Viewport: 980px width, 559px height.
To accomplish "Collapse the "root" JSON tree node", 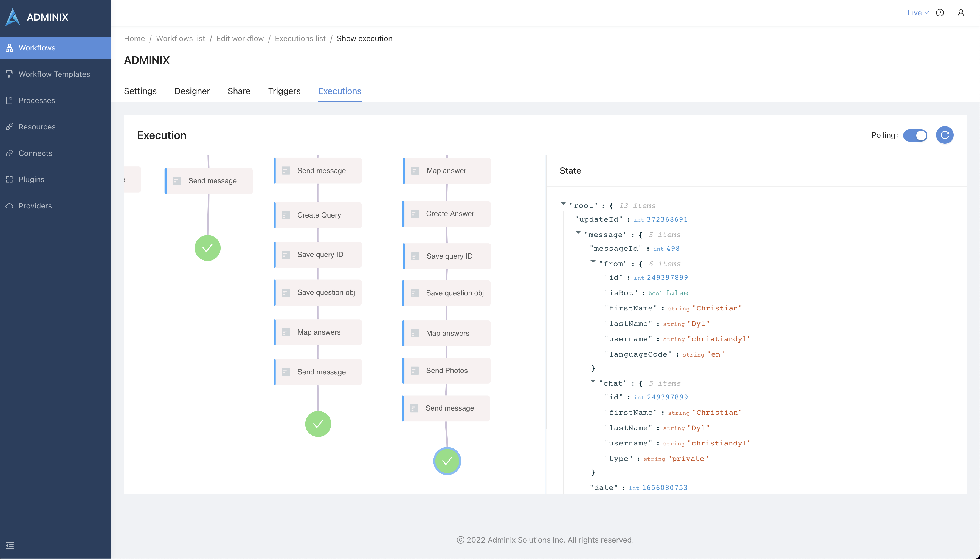I will pos(563,204).
